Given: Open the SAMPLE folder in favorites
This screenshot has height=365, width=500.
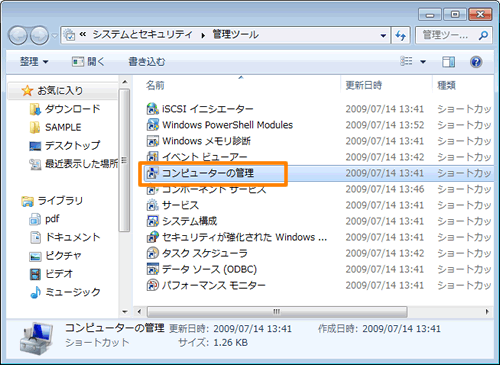Looking at the screenshot, I should [x=55, y=127].
